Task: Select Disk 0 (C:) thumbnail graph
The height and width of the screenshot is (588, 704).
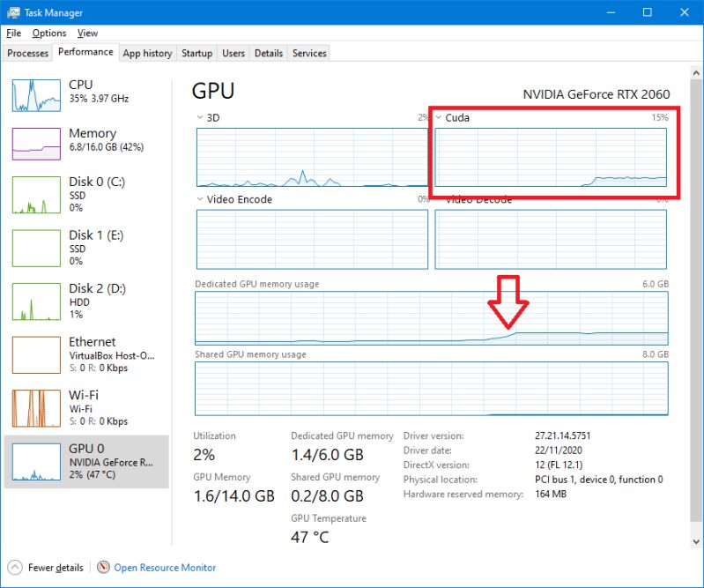Action: click(36, 195)
